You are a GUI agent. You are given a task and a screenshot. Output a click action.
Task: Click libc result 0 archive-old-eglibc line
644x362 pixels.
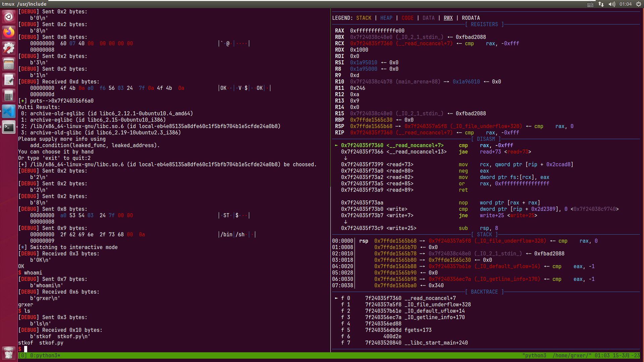click(x=107, y=114)
